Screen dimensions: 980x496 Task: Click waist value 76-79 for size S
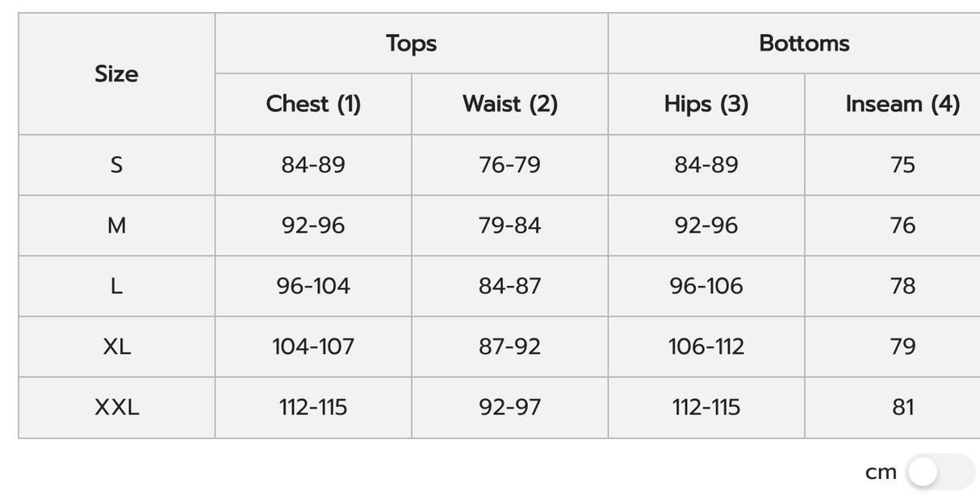coord(509,165)
